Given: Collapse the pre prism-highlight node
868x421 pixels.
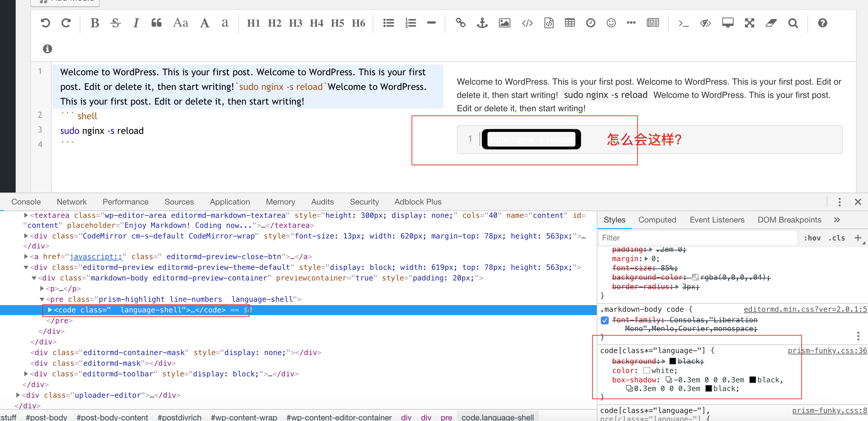Looking at the screenshot, I should tap(42, 299).
